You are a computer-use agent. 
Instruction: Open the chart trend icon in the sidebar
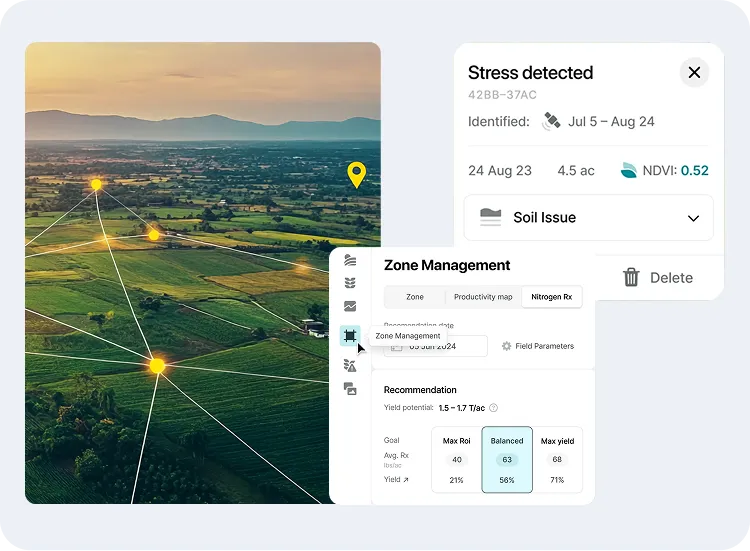350,307
